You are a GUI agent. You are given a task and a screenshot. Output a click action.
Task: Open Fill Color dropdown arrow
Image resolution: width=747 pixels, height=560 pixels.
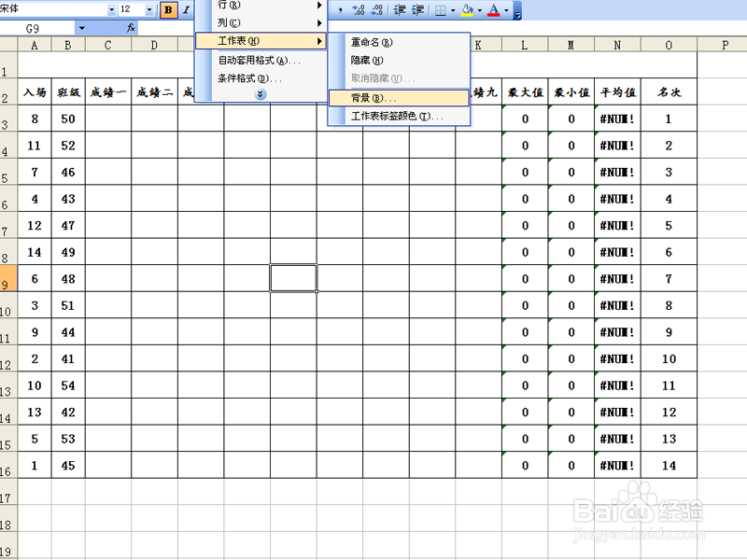tap(480, 10)
